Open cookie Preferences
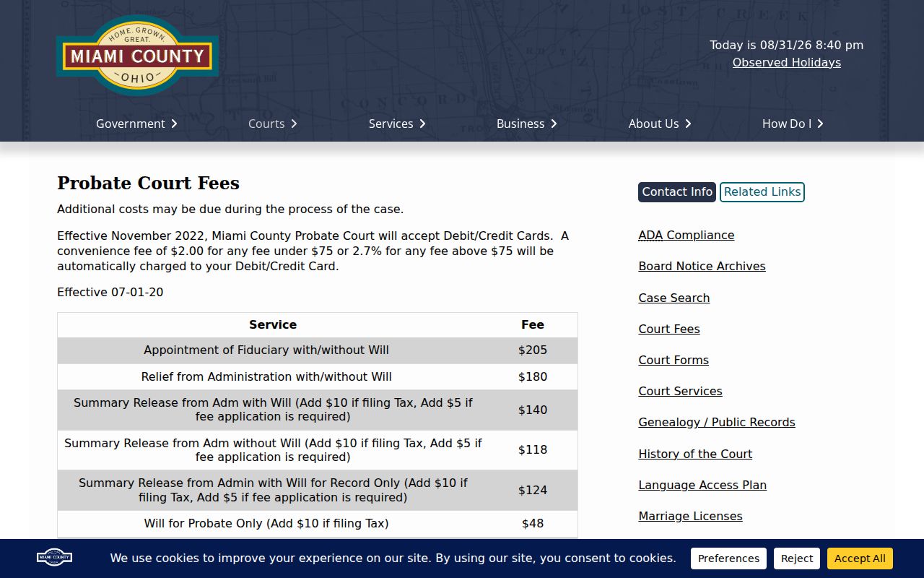924x578 pixels. pyautogui.click(x=728, y=558)
